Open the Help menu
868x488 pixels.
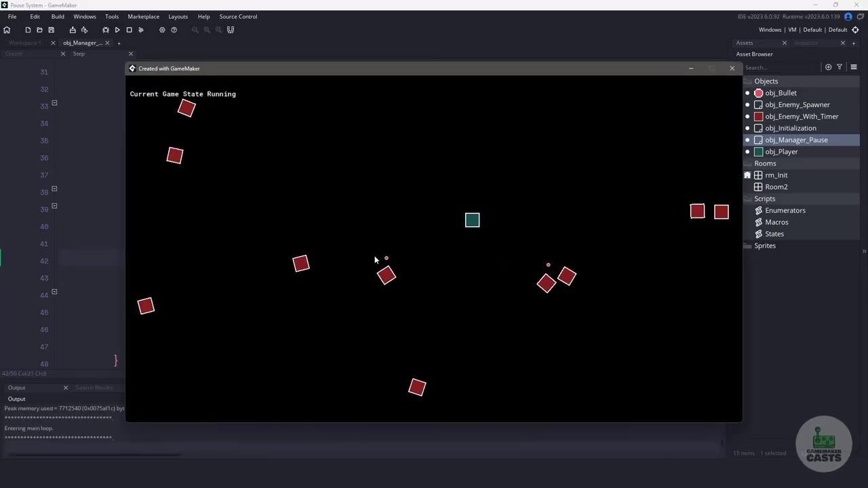tap(203, 16)
